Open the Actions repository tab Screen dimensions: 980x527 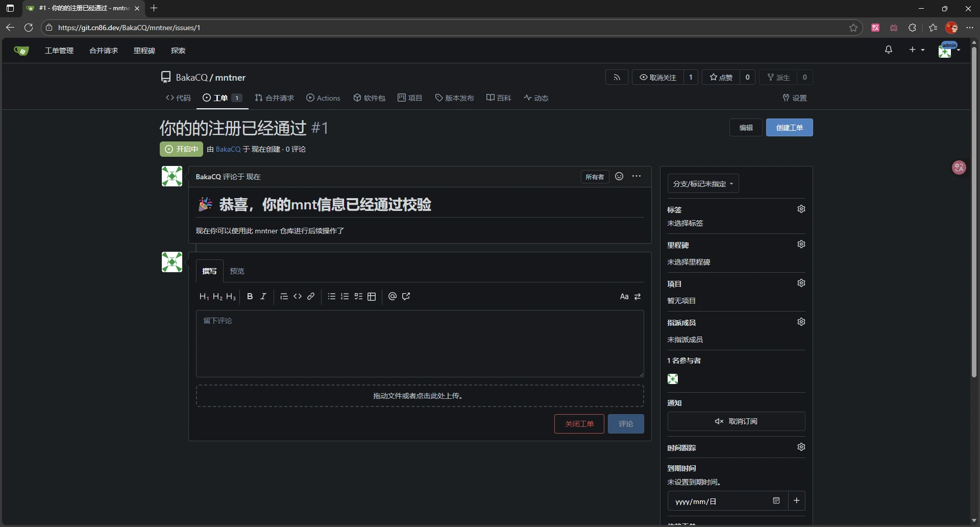[323, 98]
